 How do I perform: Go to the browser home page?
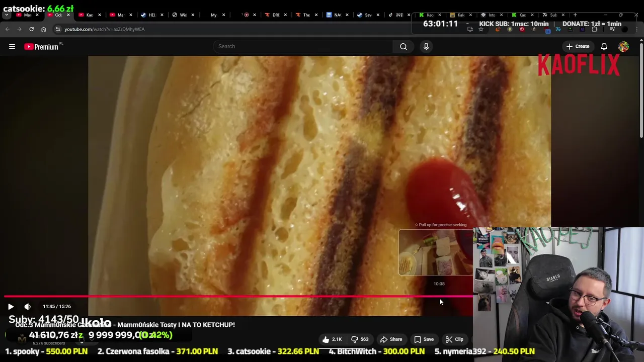tap(44, 29)
